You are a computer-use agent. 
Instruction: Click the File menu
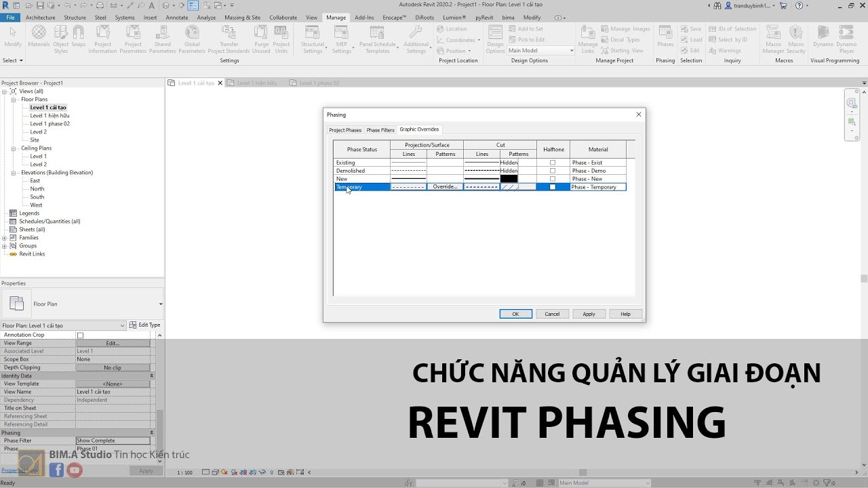point(10,18)
